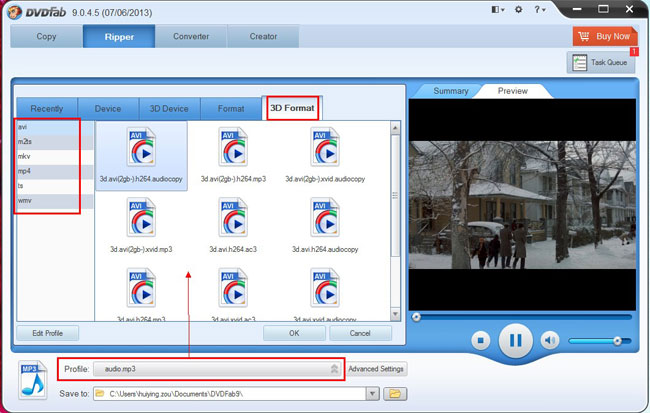The height and width of the screenshot is (413, 650).
Task: Select the 3d.avi(2gb-).h264.mp3 profile icon
Action: (x=233, y=147)
